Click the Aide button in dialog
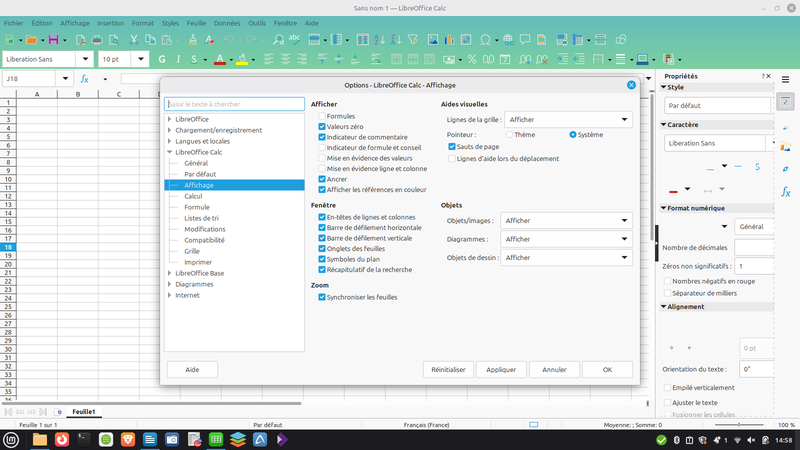The image size is (800, 450). 192,369
